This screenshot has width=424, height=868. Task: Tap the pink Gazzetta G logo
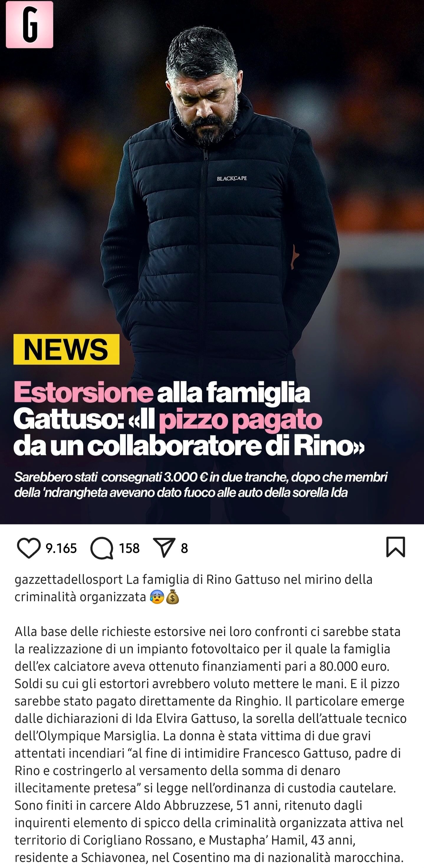point(30,24)
